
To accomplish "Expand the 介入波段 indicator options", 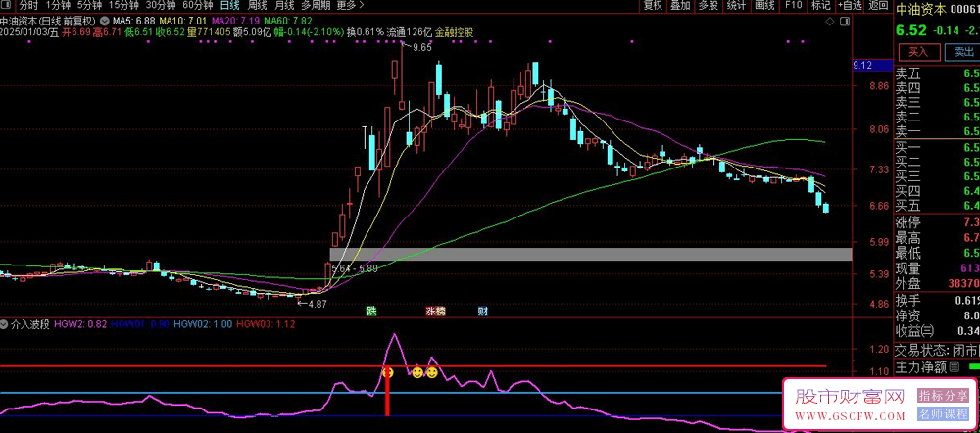I will [x=6, y=323].
